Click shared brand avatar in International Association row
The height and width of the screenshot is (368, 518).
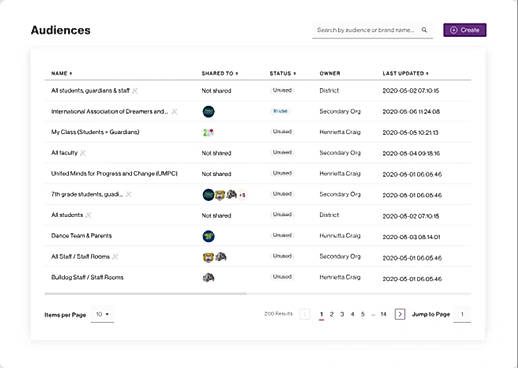click(x=208, y=111)
